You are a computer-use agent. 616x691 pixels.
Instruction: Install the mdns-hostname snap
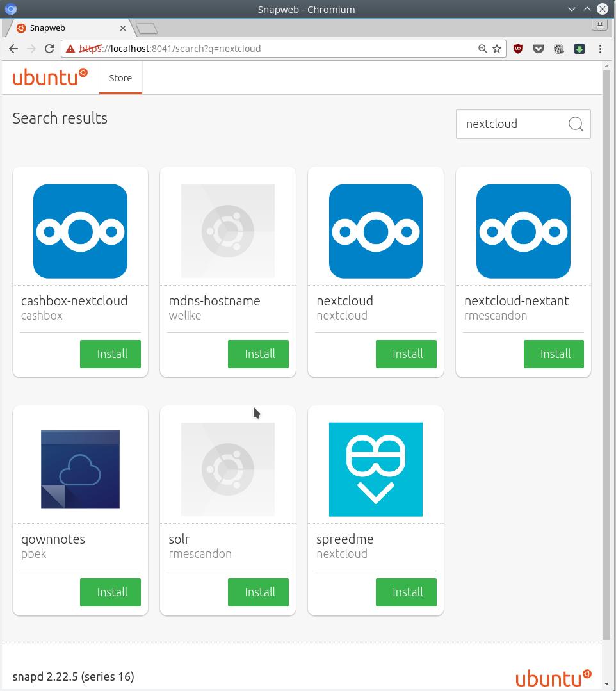click(258, 354)
